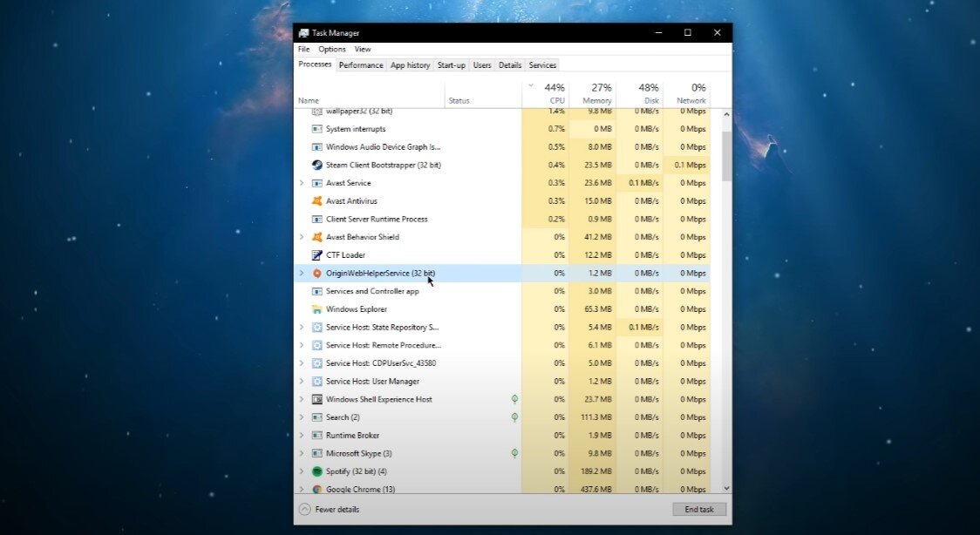Click the Windows Shell Experience Host icon

[x=316, y=400]
